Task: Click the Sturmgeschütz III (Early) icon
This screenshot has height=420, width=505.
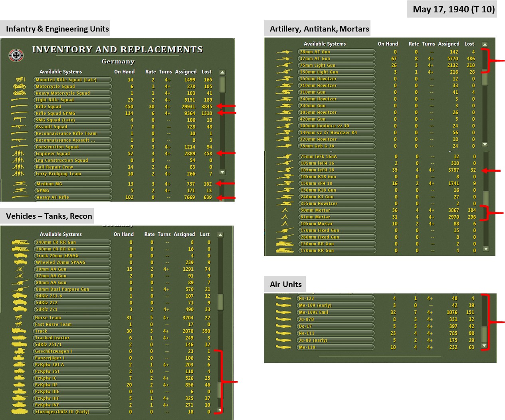Action: [20, 412]
